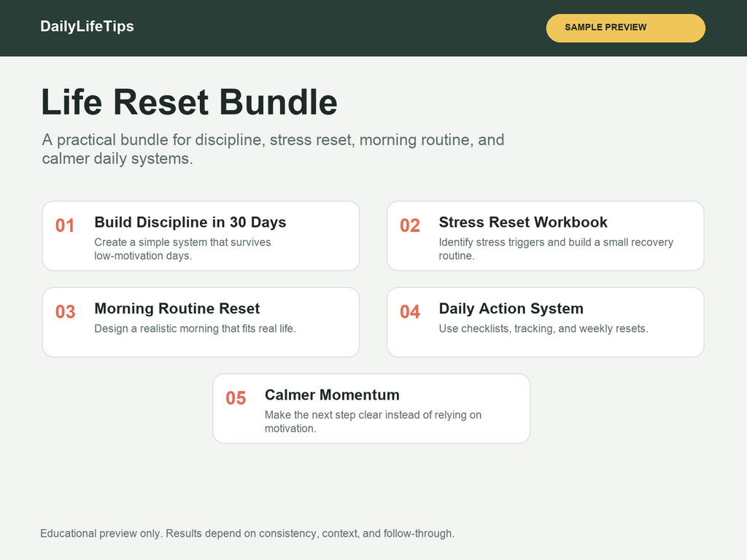The height and width of the screenshot is (560, 747).
Task: Click the number 03 label
Action: click(x=65, y=312)
